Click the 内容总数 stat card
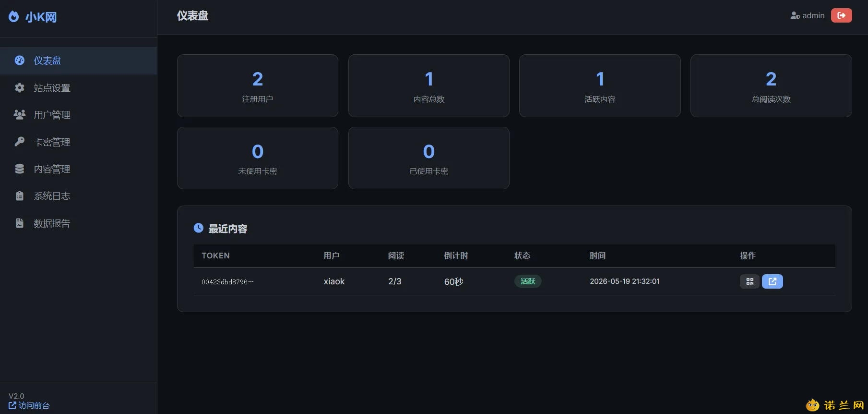Viewport: 868px width, 414px height. coord(429,85)
